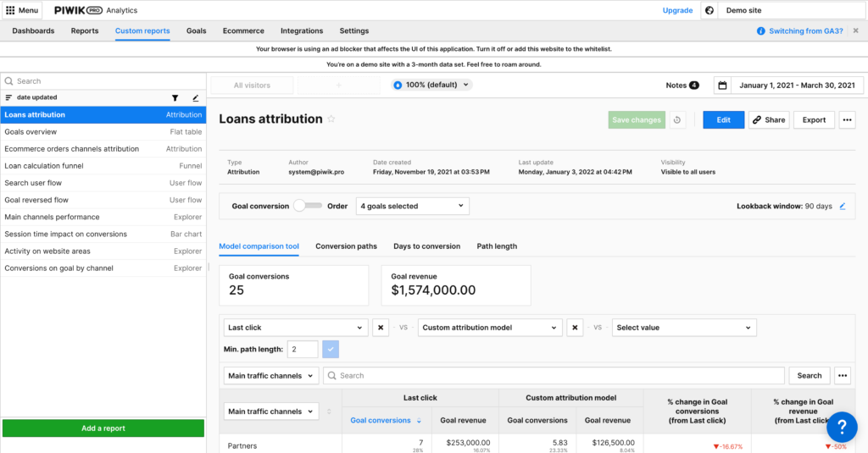This screenshot has width=868, height=453.
Task: Star the Loans attribution report as favorite
Action: click(x=331, y=119)
